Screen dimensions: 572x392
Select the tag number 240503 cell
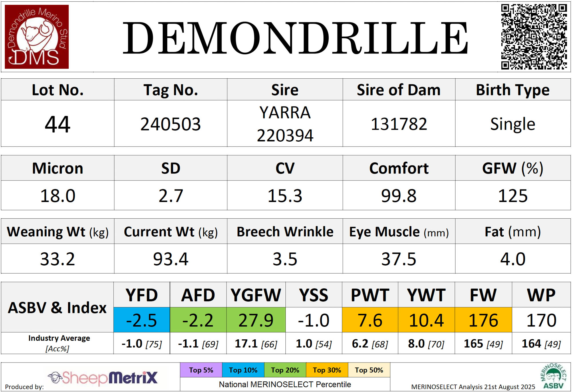point(170,124)
